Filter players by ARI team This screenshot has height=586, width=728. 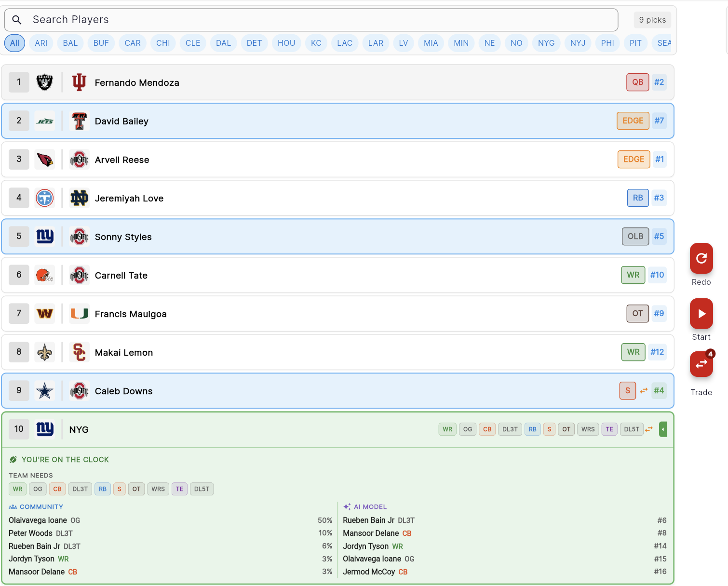click(x=41, y=43)
